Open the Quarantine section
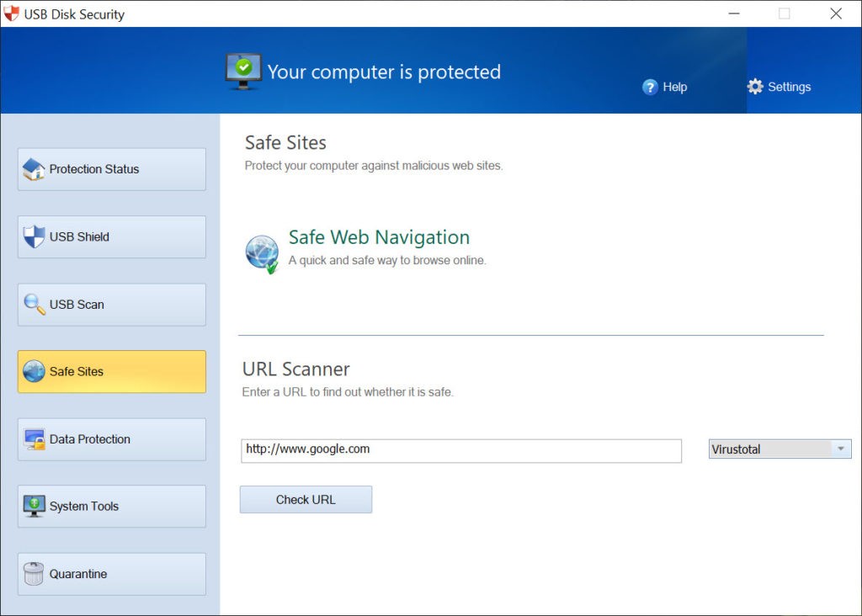The width and height of the screenshot is (862, 616). [x=109, y=573]
